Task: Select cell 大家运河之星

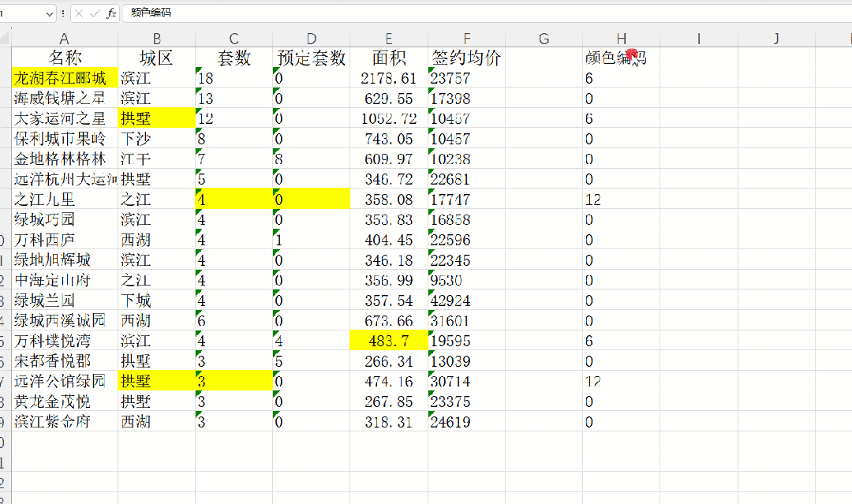Action: 65,118
